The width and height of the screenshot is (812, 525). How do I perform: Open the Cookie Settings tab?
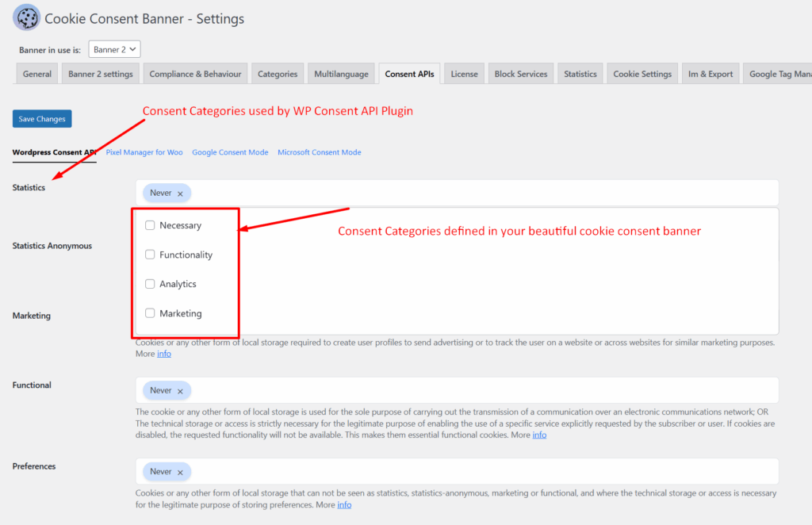[642, 74]
